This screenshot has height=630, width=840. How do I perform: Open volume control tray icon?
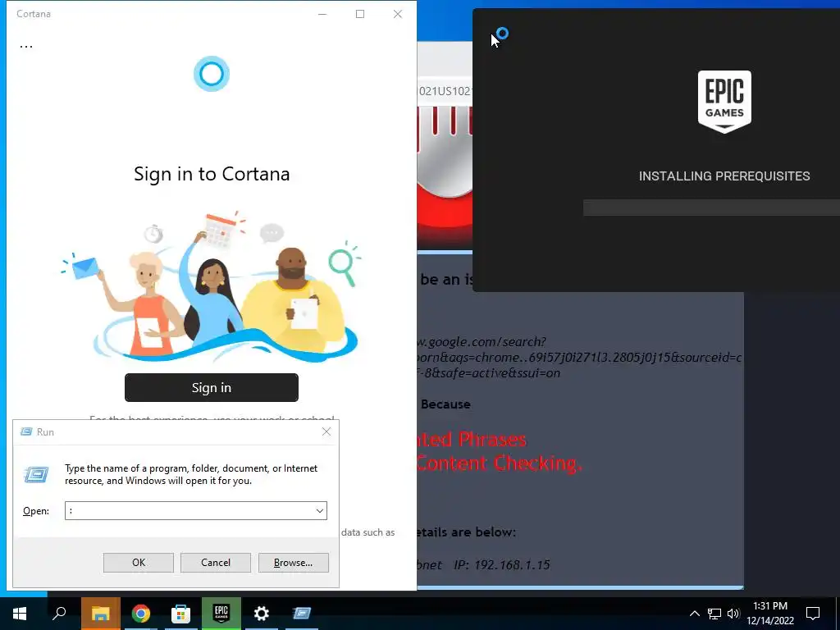click(x=733, y=614)
